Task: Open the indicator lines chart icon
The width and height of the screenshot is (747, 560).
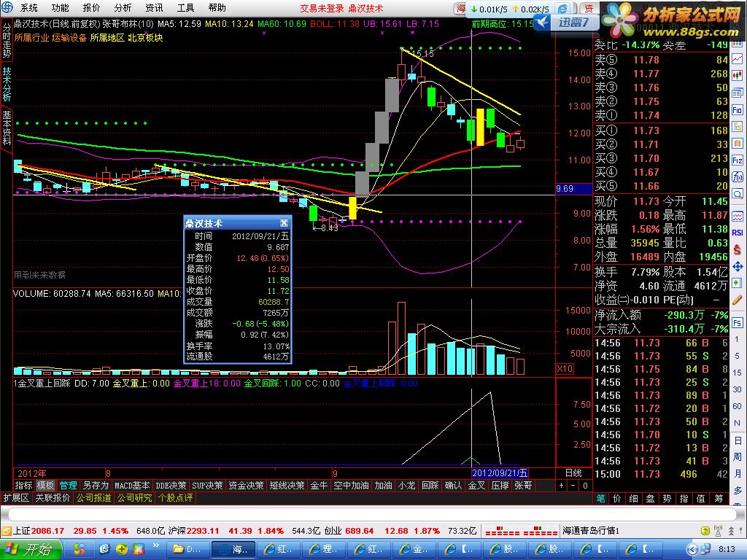Action: (737, 216)
